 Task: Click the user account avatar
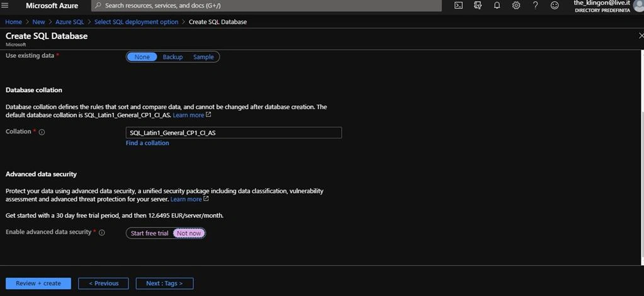638,6
